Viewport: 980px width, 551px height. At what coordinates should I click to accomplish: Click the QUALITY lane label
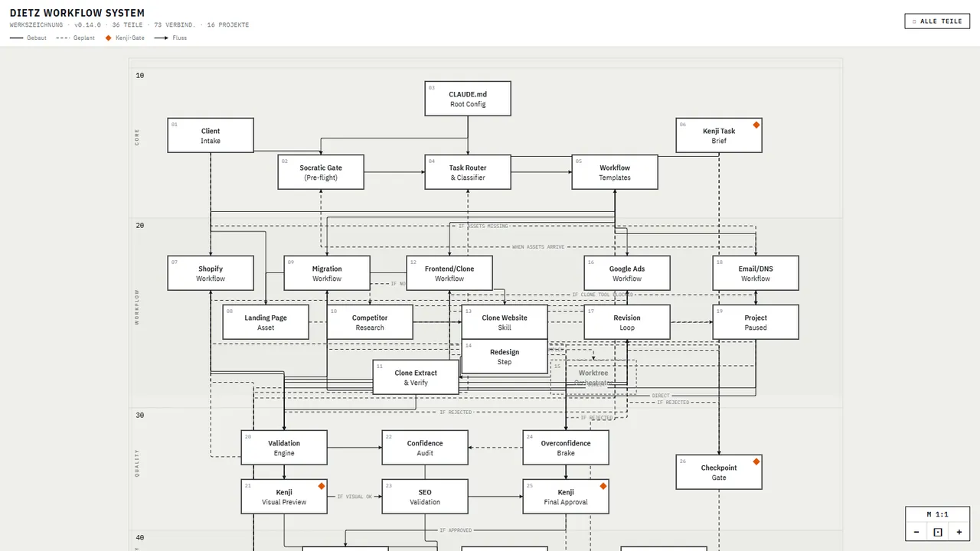pos(138,463)
